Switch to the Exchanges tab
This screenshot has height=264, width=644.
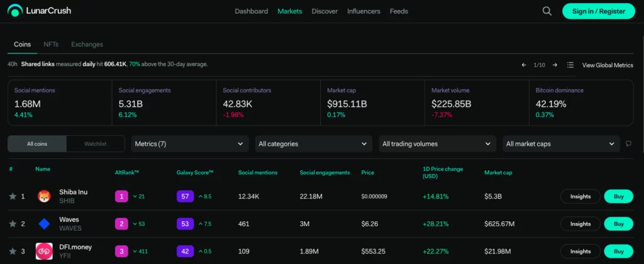tap(87, 45)
